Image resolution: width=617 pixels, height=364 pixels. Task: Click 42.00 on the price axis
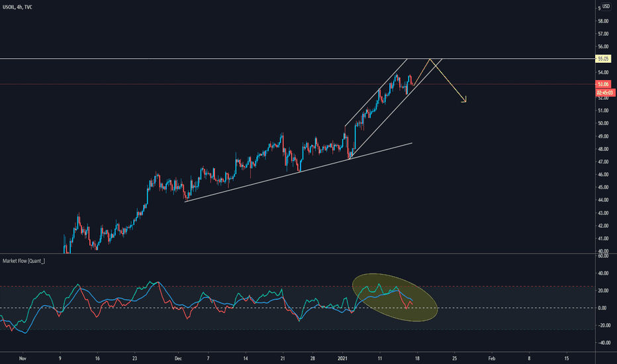(x=603, y=226)
